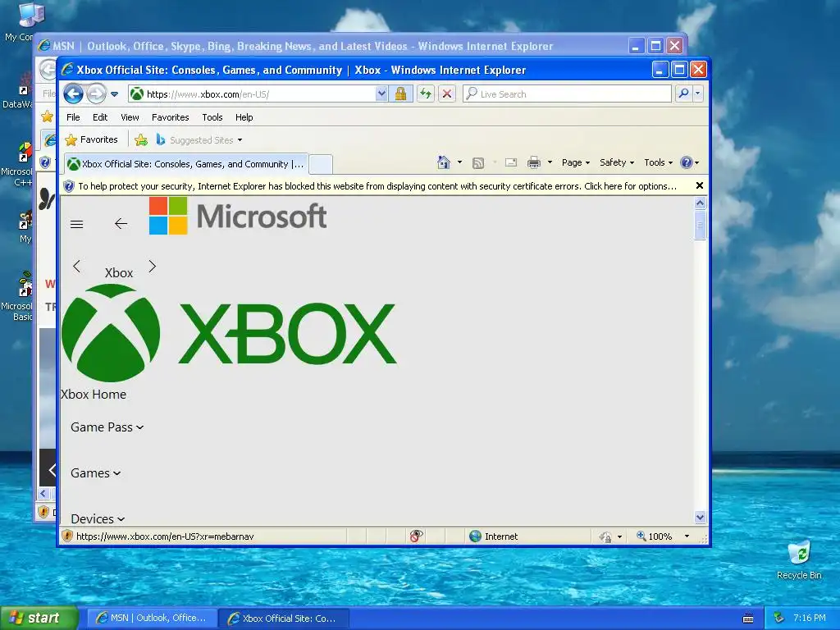Click the 100% zoom level button
Image resolution: width=840 pixels, height=630 pixels.
[654, 536]
